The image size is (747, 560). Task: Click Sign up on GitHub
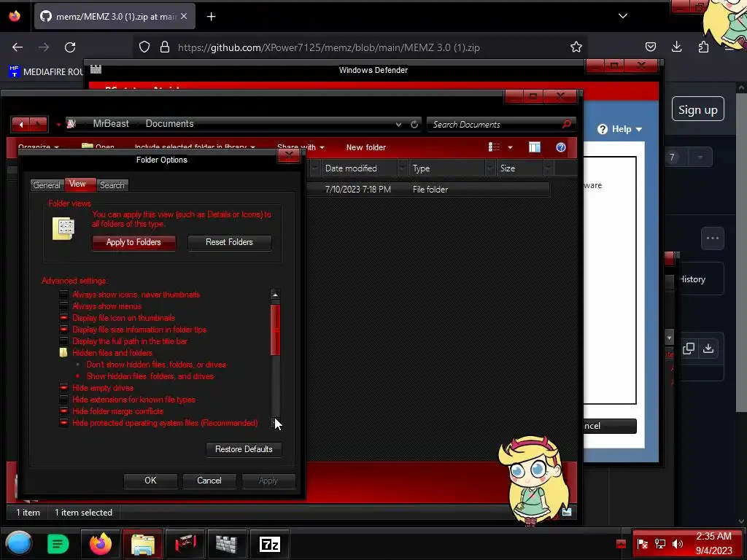[698, 109]
